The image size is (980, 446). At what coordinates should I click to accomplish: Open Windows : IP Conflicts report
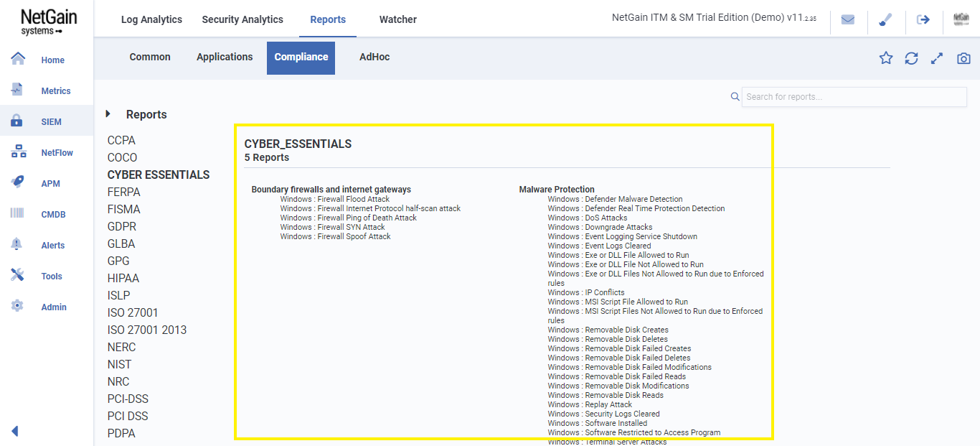[586, 292]
